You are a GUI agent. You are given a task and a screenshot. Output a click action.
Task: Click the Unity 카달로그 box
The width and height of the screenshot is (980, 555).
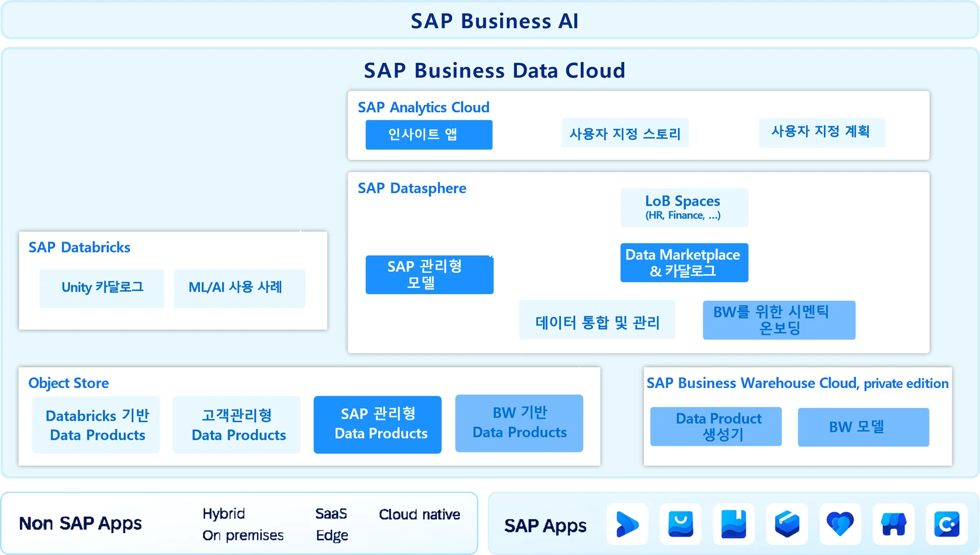point(102,288)
